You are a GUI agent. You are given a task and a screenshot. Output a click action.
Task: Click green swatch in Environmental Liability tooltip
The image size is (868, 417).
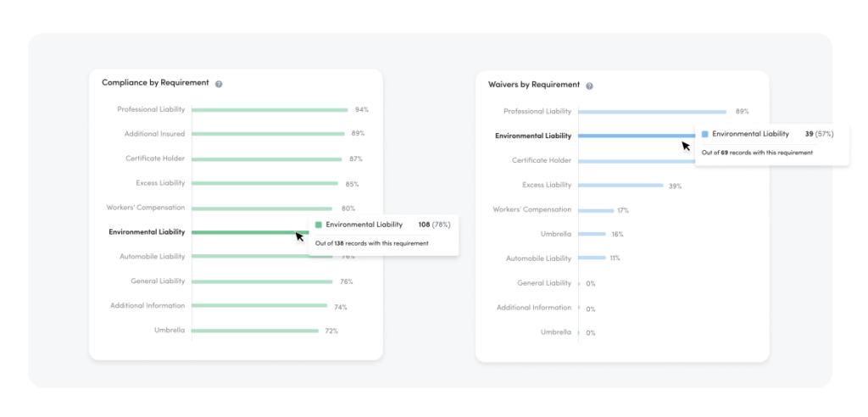(319, 225)
